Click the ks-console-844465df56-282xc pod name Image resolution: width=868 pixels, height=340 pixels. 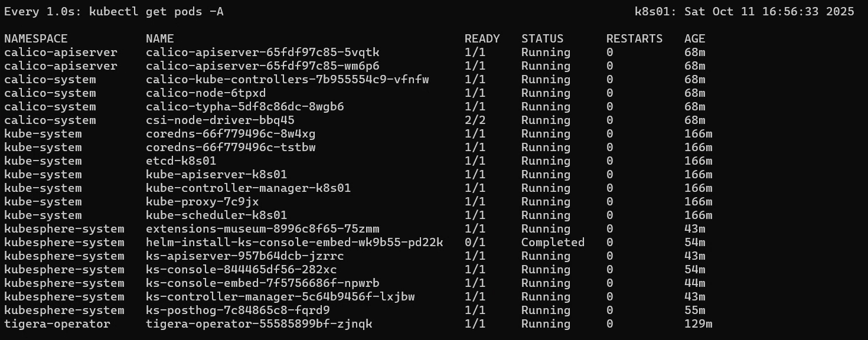point(241,270)
